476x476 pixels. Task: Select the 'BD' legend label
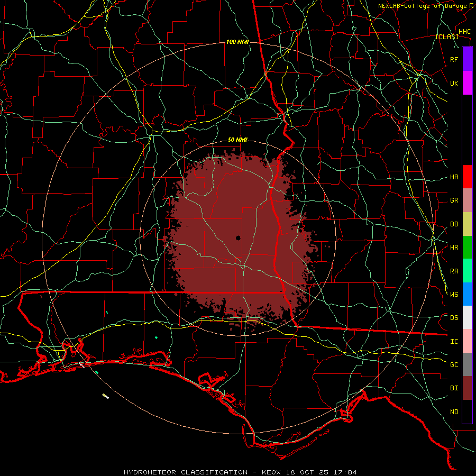(454, 224)
